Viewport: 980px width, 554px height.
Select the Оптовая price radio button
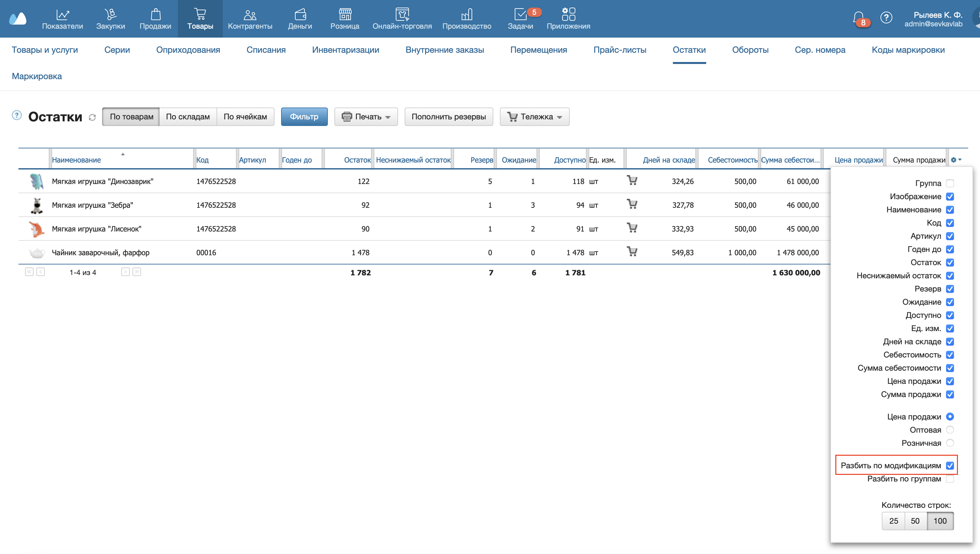coord(950,430)
